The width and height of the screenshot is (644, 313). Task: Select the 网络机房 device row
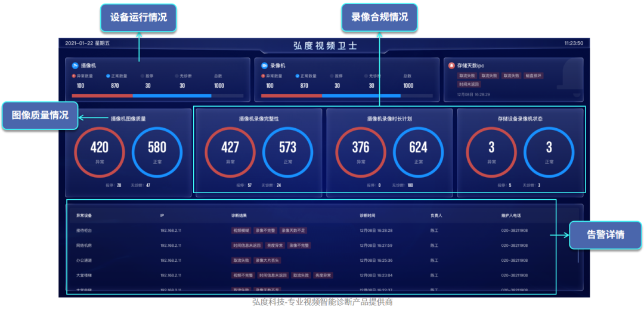323,245
